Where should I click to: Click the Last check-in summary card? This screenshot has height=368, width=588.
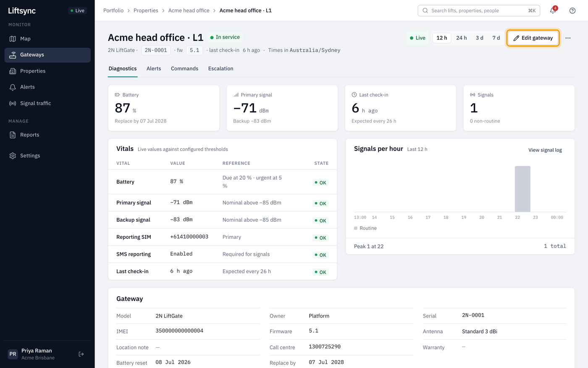click(x=401, y=108)
